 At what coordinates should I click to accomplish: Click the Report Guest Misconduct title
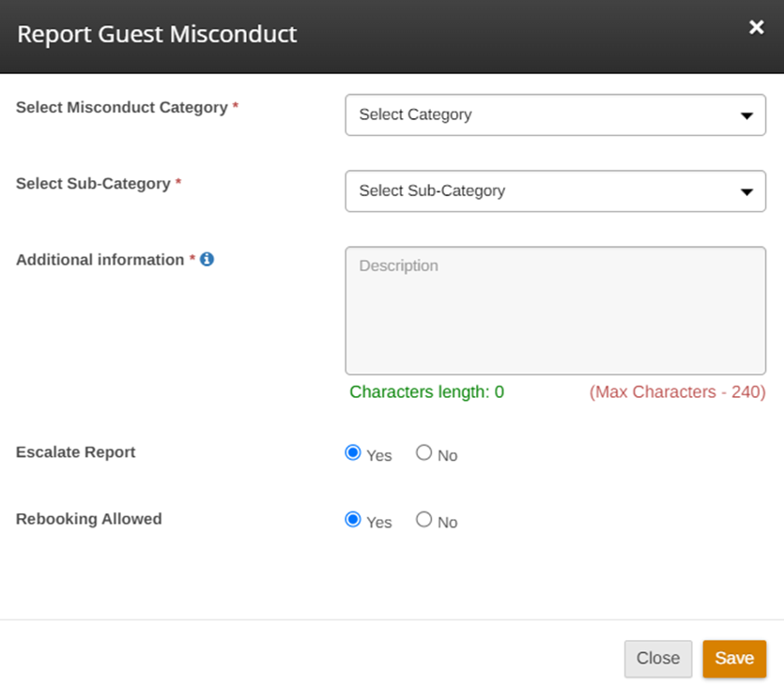tap(156, 32)
